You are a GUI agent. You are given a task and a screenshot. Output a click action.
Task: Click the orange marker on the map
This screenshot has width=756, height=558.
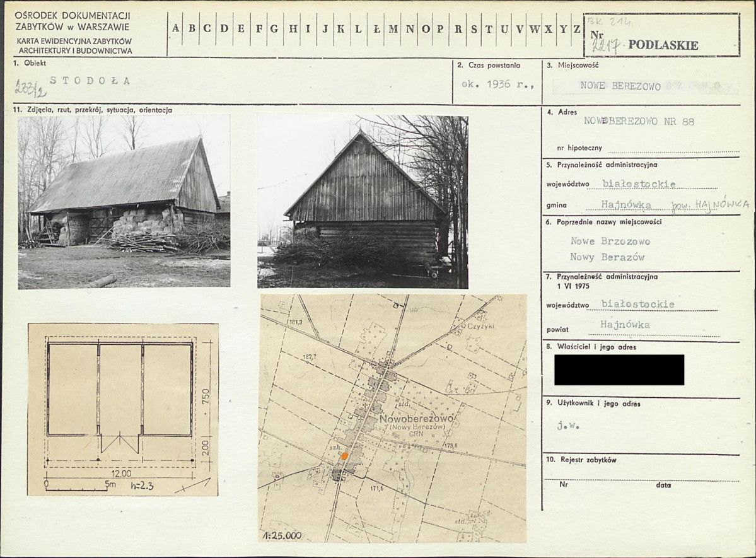(x=345, y=455)
